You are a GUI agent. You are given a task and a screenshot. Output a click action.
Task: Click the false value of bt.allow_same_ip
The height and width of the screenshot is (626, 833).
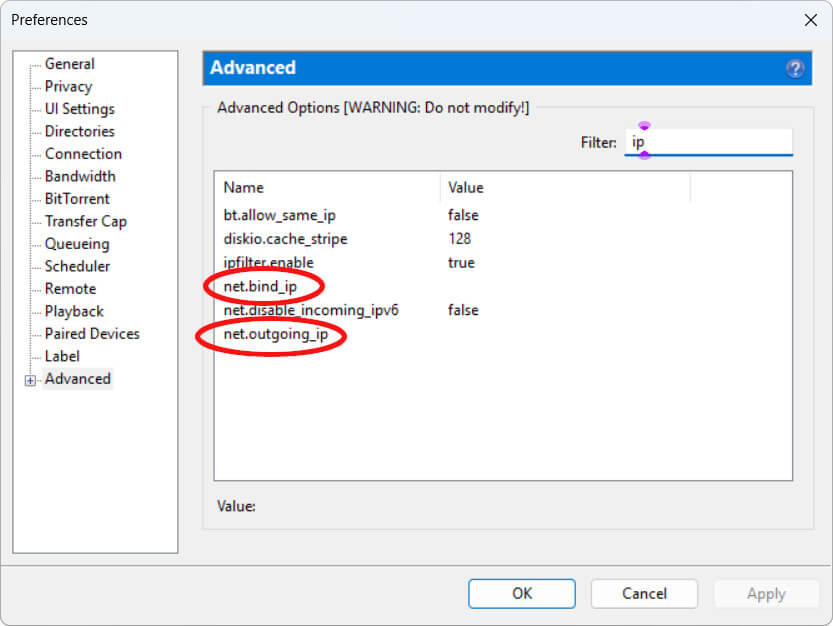(x=463, y=215)
